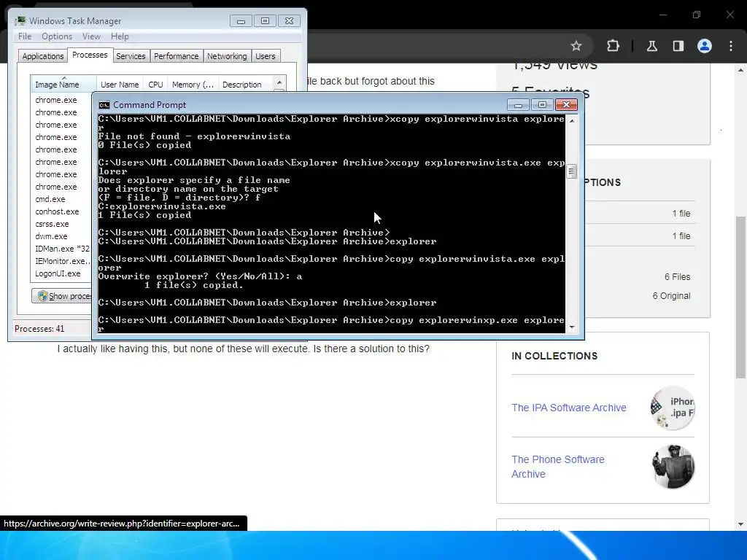Sort processes by Image Name column
Viewport: 747px width, 560px height.
[x=63, y=84]
